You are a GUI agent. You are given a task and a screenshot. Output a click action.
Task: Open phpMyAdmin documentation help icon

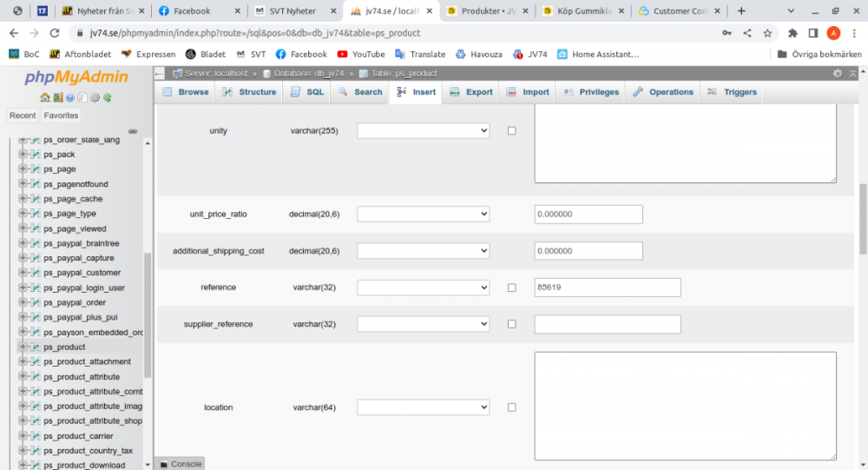click(x=69, y=97)
